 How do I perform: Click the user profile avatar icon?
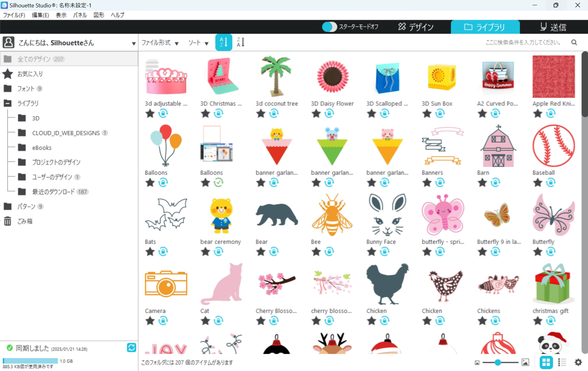point(8,42)
